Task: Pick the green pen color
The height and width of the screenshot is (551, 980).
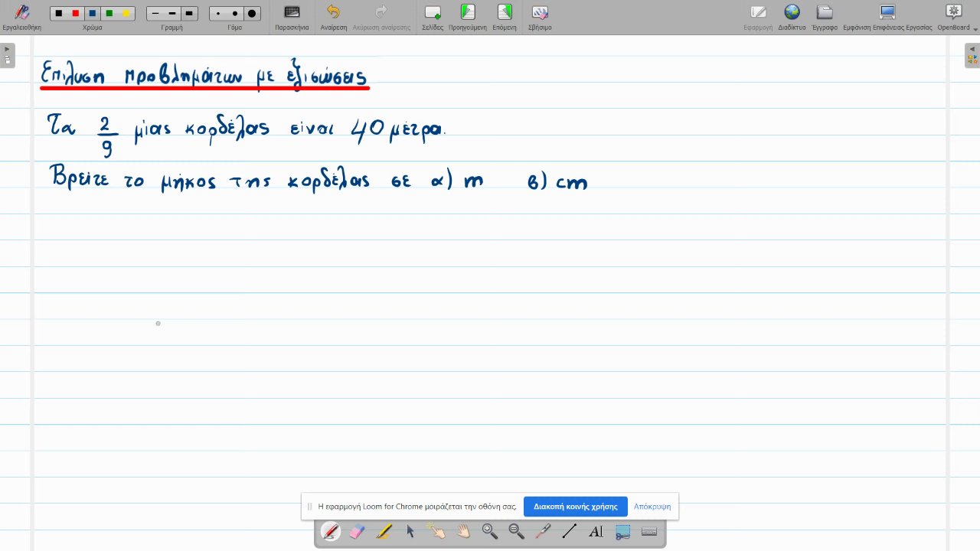Action: (109, 14)
